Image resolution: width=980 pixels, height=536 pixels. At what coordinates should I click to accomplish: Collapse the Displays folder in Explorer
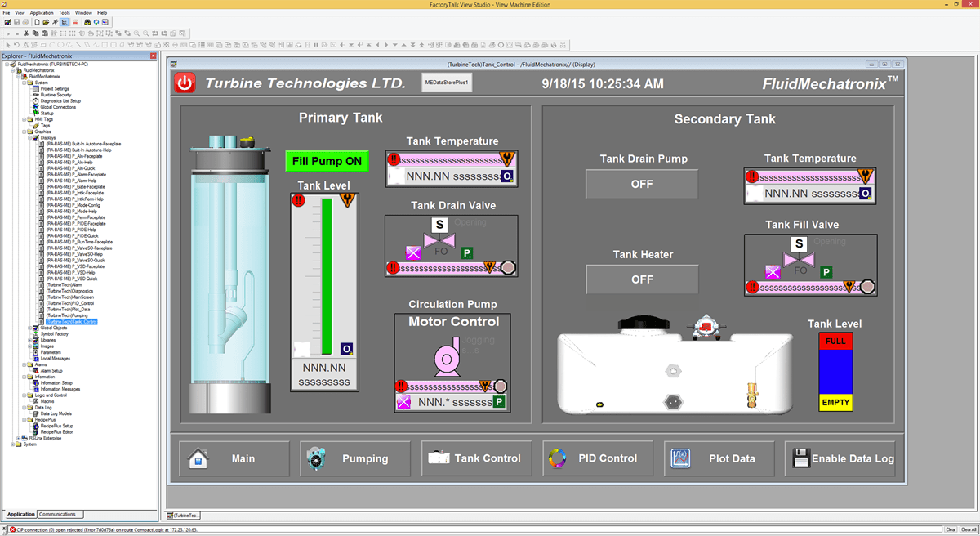click(30, 138)
